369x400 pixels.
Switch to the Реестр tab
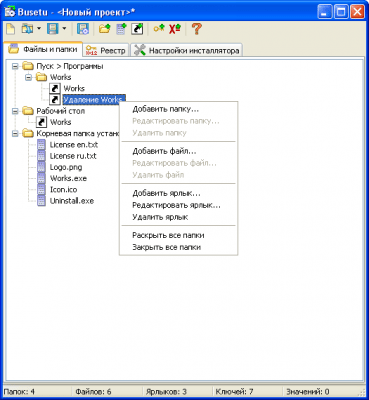(x=106, y=50)
